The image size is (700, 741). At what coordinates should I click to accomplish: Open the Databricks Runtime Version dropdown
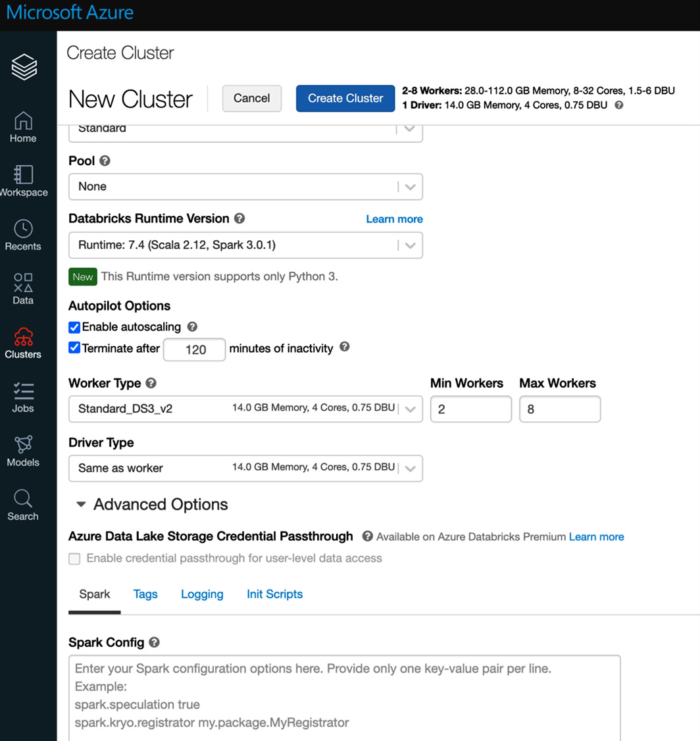[x=245, y=245]
